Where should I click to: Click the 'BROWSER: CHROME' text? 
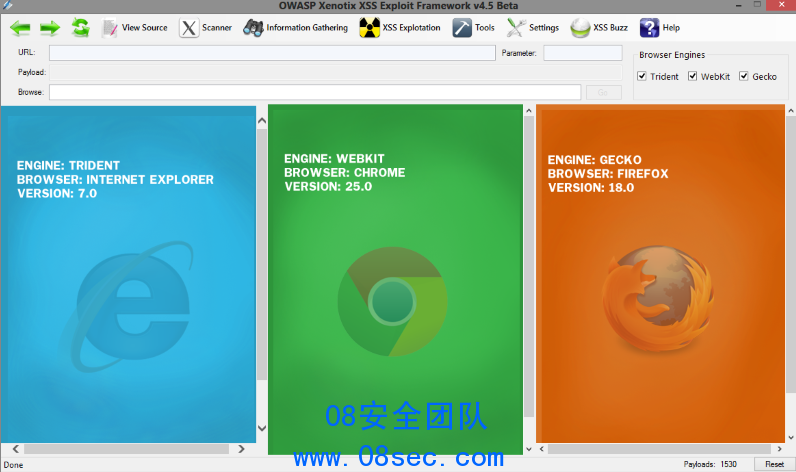tap(345, 173)
